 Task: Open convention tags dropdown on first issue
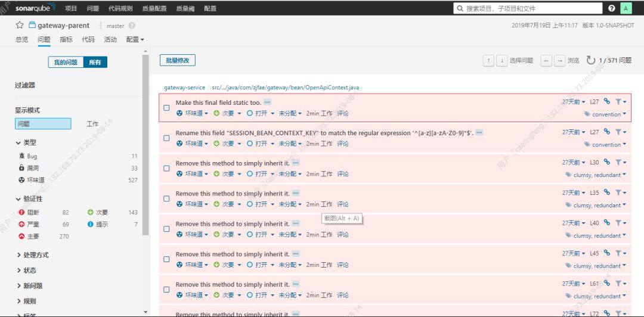pyautogui.click(x=605, y=114)
